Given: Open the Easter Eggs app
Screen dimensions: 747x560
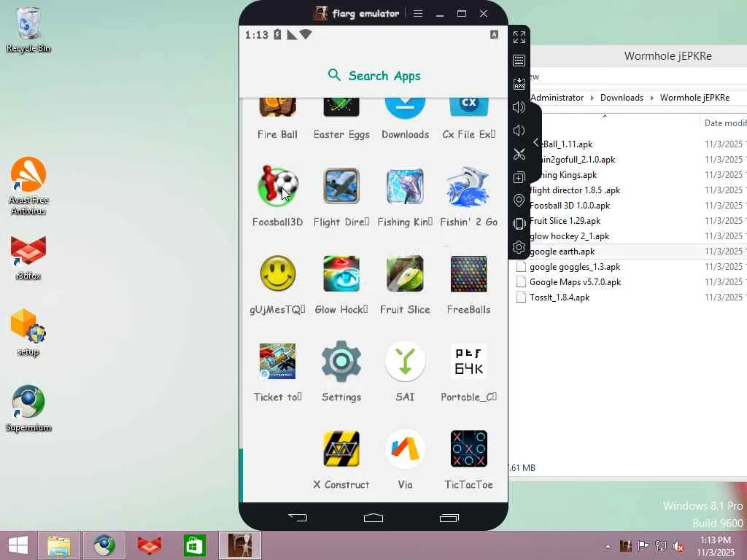Looking at the screenshot, I should tap(341, 106).
